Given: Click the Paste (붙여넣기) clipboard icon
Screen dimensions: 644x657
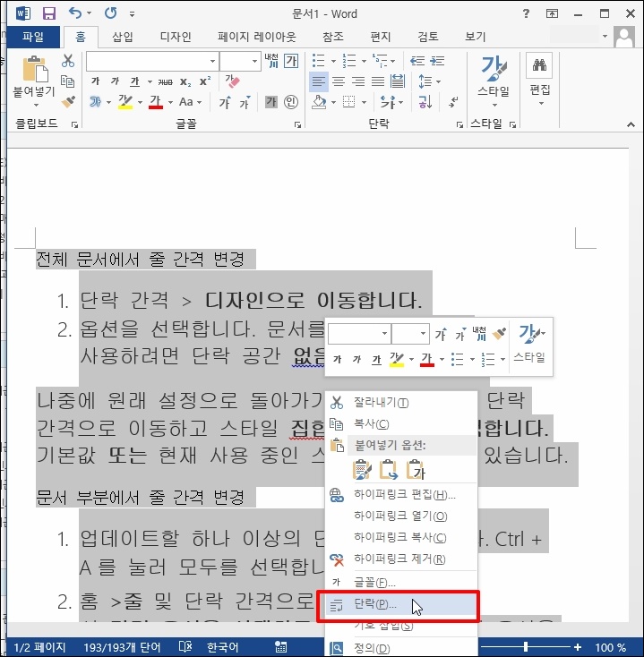Looking at the screenshot, I should pyautogui.click(x=35, y=69).
